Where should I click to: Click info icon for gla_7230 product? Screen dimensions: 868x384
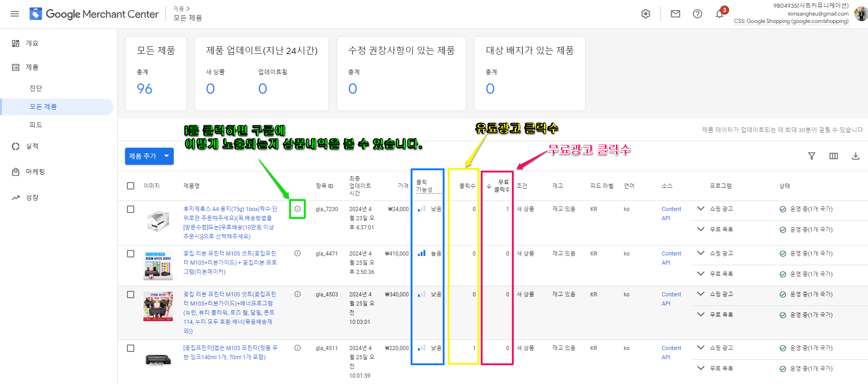(297, 209)
